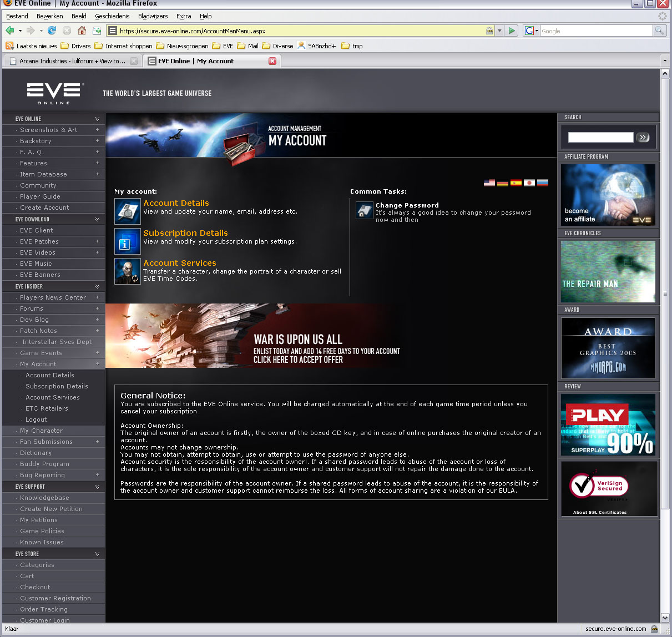The width and height of the screenshot is (672, 637).
Task: Click the Account Services portrait icon
Action: (128, 271)
